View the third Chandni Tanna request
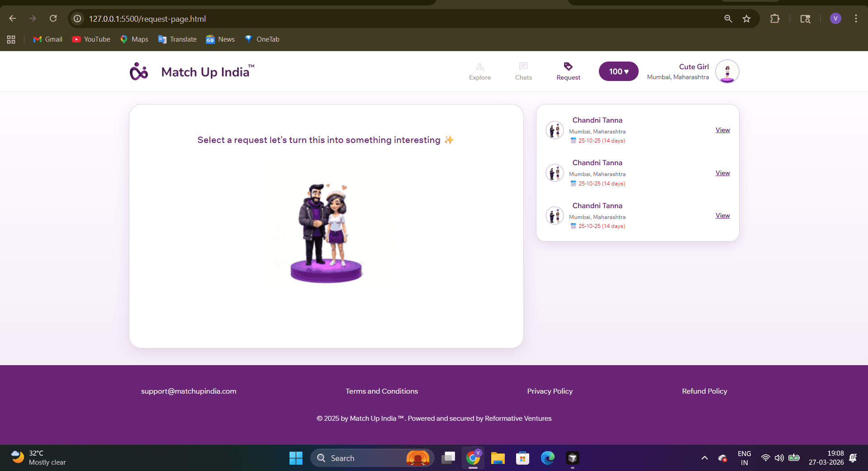868x471 pixels. (722, 216)
